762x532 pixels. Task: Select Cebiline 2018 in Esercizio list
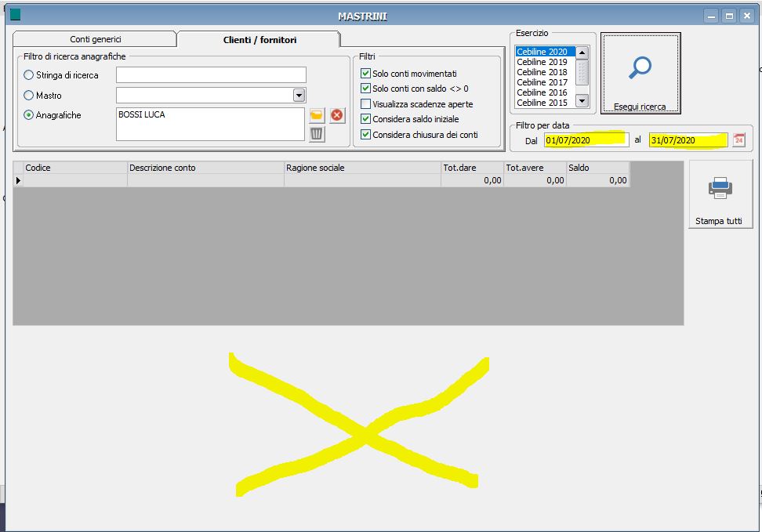tap(546, 72)
